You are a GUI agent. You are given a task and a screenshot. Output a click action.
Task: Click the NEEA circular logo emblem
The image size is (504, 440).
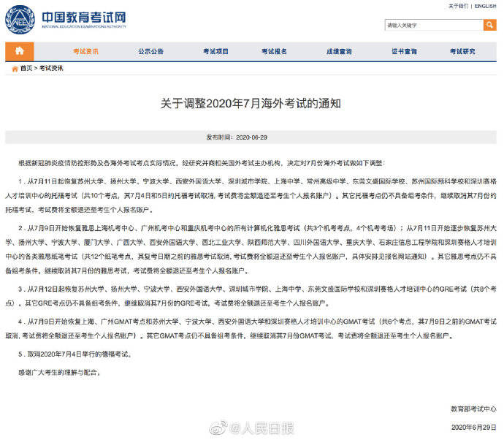(19, 19)
